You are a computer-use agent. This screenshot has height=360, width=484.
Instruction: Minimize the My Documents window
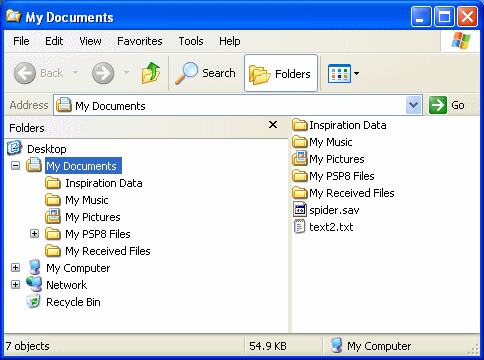(421, 16)
